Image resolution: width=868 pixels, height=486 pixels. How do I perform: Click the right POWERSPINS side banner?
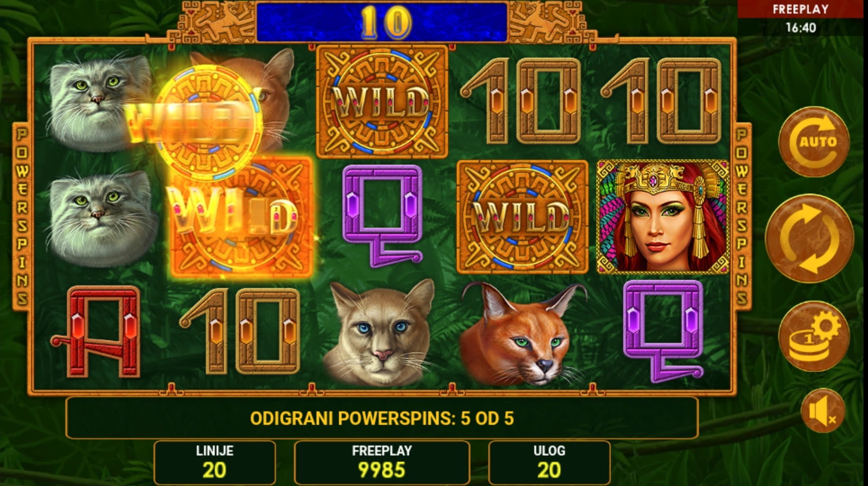pyautogui.click(x=742, y=216)
